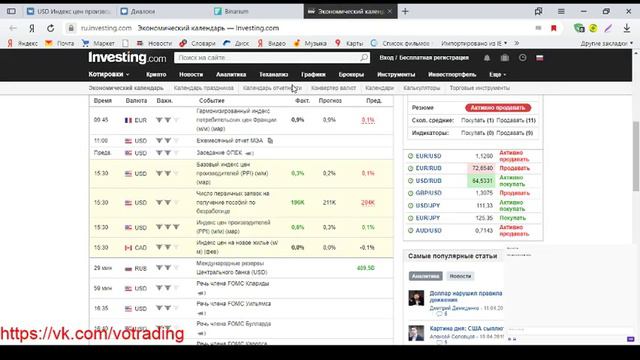This screenshot has height=360, width=640.
Task: Open EUR/USD pair link in quotes list
Action: click(x=428, y=156)
